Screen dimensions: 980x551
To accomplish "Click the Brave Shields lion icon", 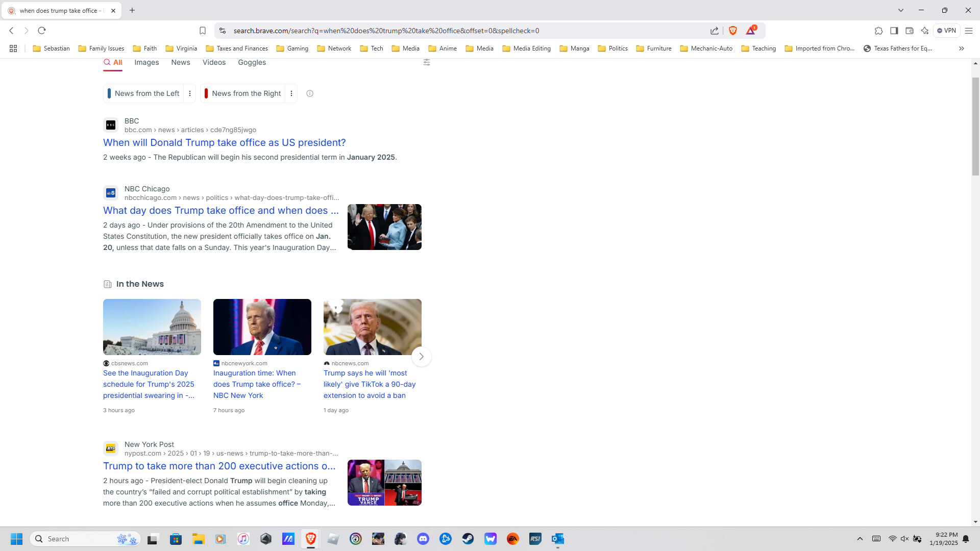I will [x=733, y=31].
